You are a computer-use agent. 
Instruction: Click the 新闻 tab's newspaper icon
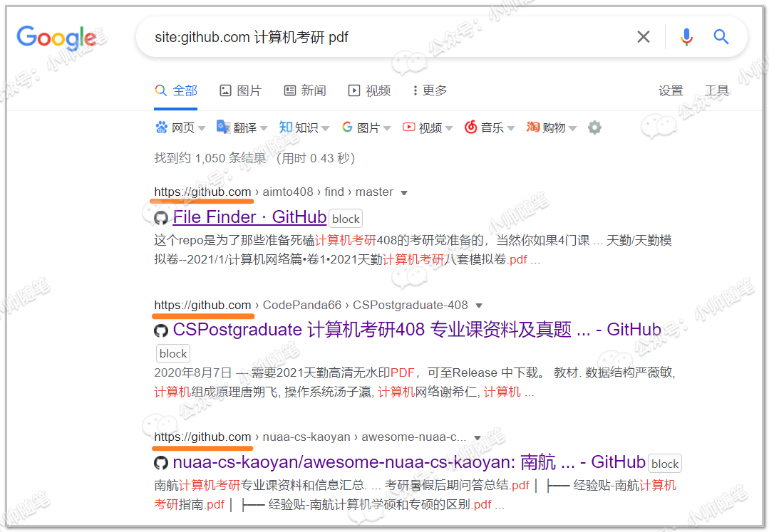[290, 90]
